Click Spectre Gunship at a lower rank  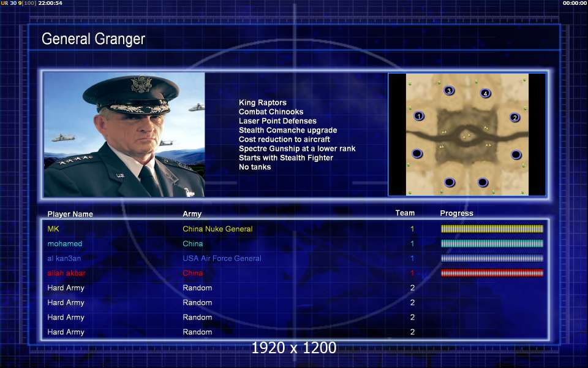[x=297, y=148]
